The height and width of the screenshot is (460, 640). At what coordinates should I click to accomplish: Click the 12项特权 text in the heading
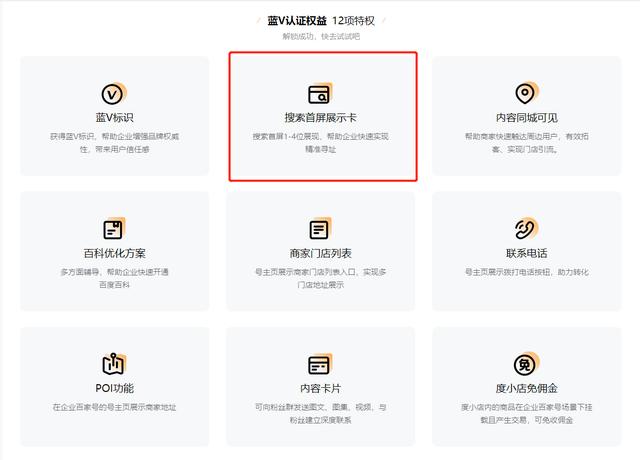point(353,20)
